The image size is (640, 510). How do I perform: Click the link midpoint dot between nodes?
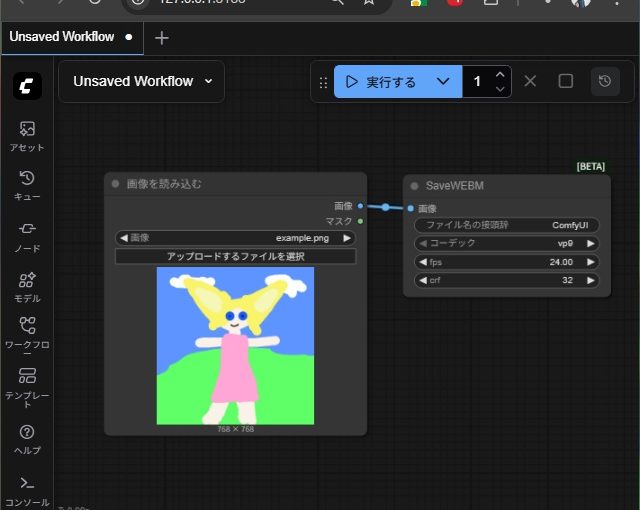tap(385, 207)
